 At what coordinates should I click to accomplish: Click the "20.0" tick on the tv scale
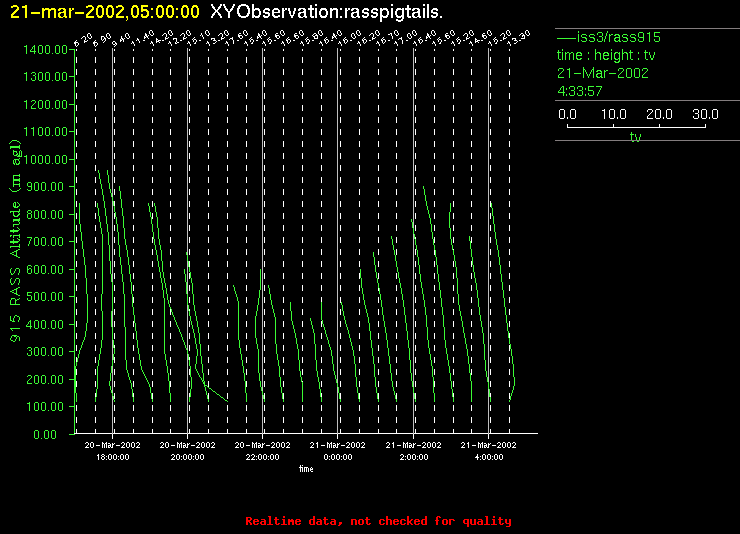click(659, 114)
